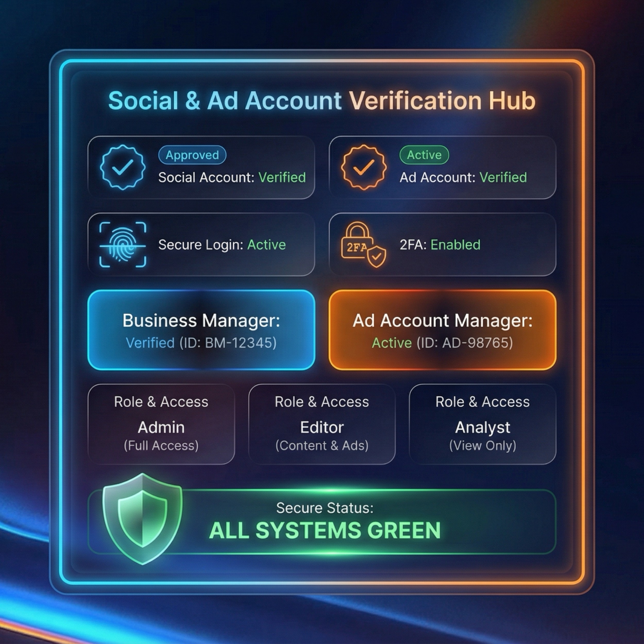Click the green shield icon
The height and width of the screenshot is (644, 644).
[x=142, y=519]
